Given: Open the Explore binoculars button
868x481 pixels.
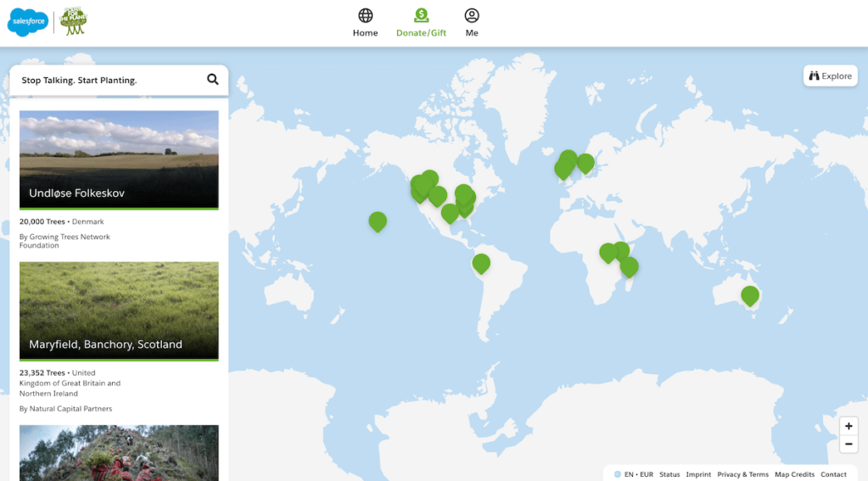Looking at the screenshot, I should pos(830,76).
